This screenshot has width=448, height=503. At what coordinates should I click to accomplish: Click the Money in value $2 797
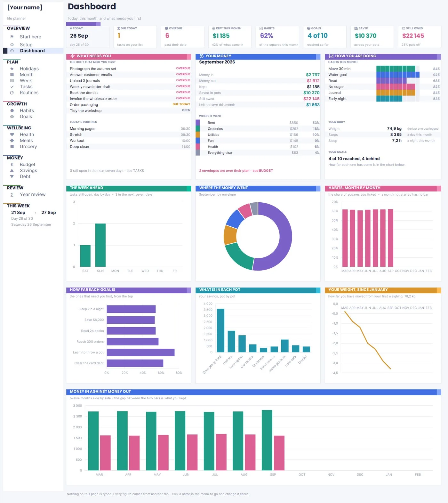(x=313, y=75)
